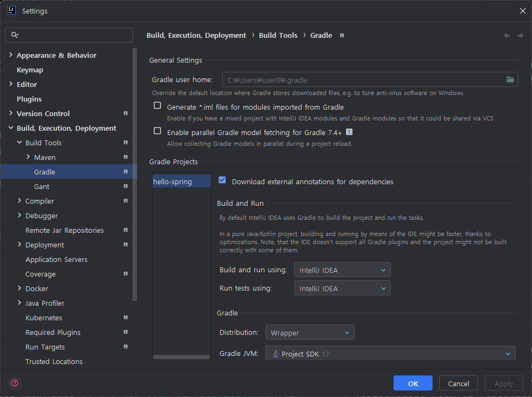Open Trusted Locations settings

point(54,361)
